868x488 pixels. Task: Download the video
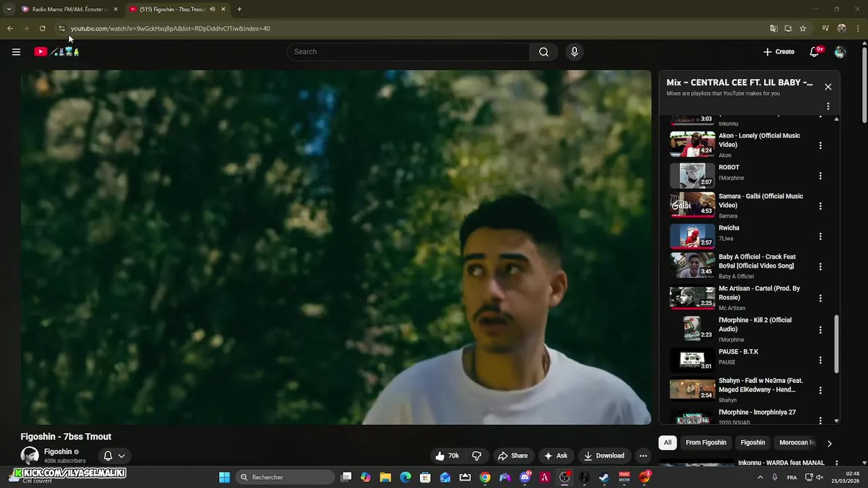click(x=604, y=455)
